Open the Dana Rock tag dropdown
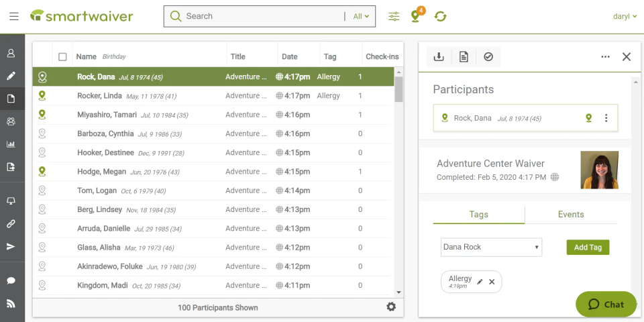This screenshot has height=322, width=644. 491,247
